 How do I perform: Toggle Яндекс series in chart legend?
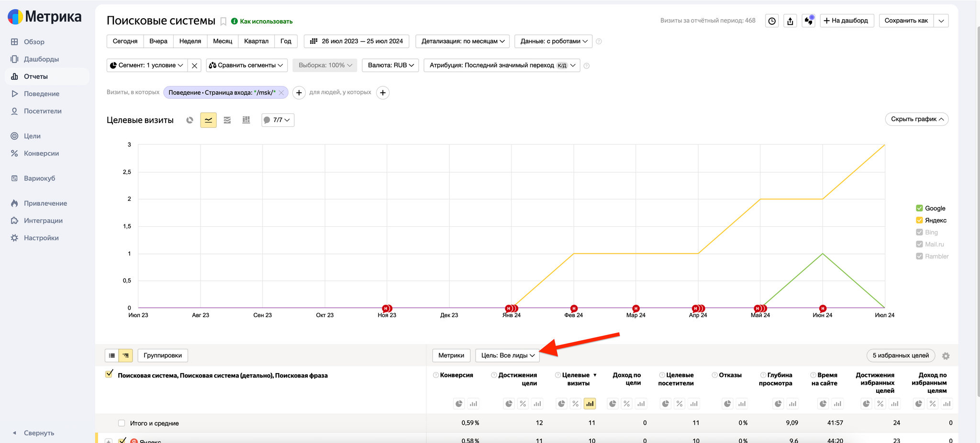(919, 220)
